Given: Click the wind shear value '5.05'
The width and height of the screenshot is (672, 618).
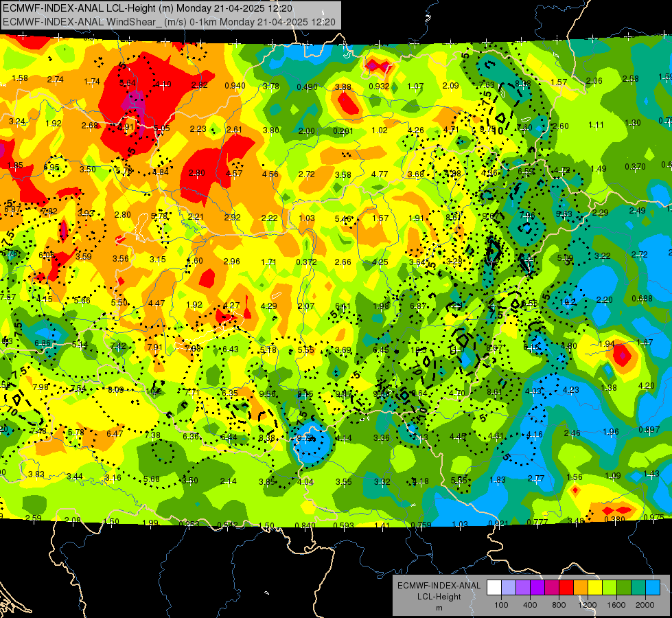Looking at the screenshot, I should (162, 128).
